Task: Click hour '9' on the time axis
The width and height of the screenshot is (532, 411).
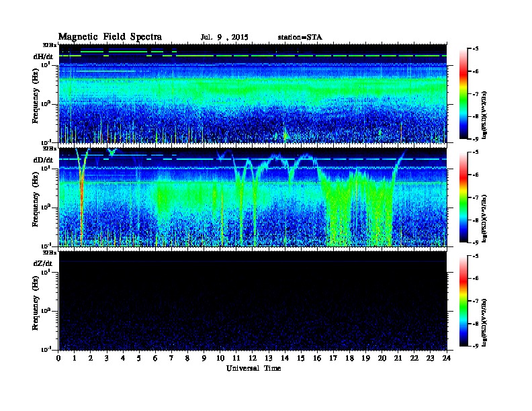Action: 204,359
